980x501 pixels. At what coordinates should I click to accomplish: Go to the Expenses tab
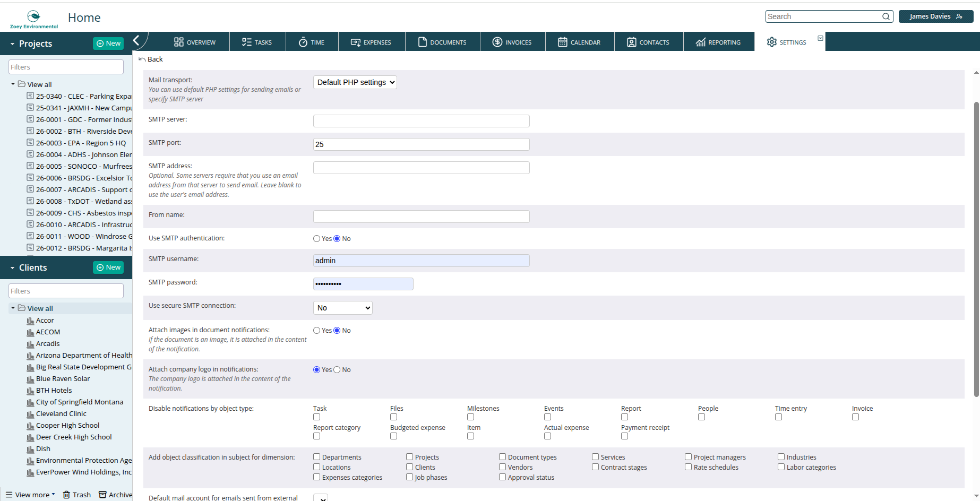371,42
